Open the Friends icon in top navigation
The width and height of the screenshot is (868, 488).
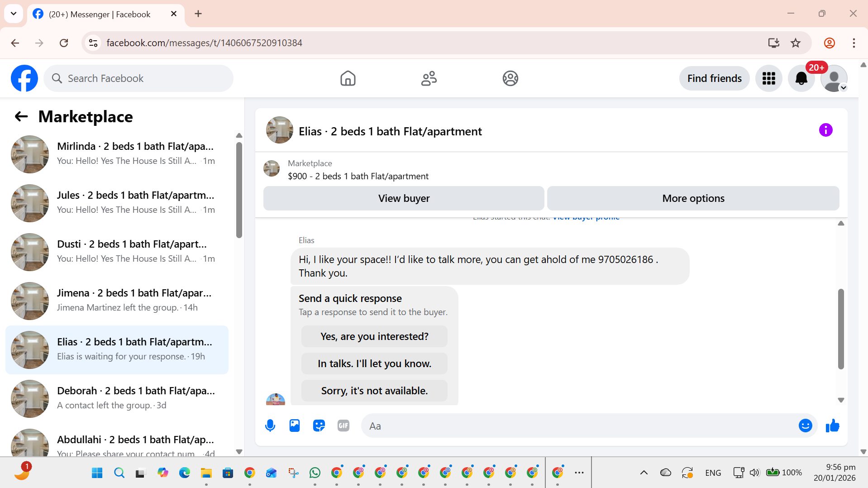(x=429, y=78)
